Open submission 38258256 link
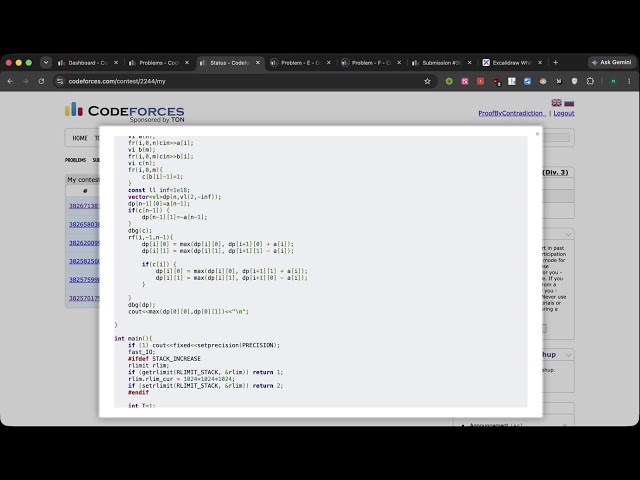This screenshot has height=480, width=640. click(84, 261)
